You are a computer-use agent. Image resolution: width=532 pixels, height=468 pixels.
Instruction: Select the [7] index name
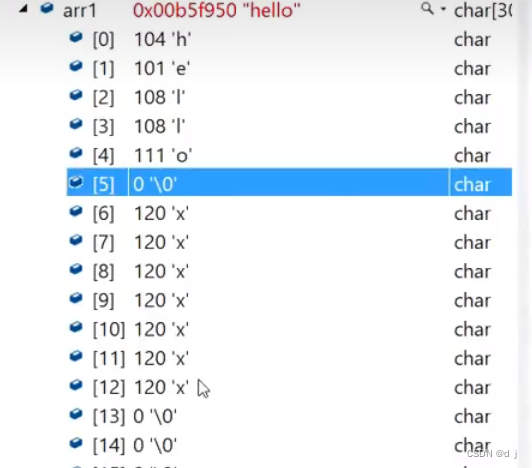[103, 243]
